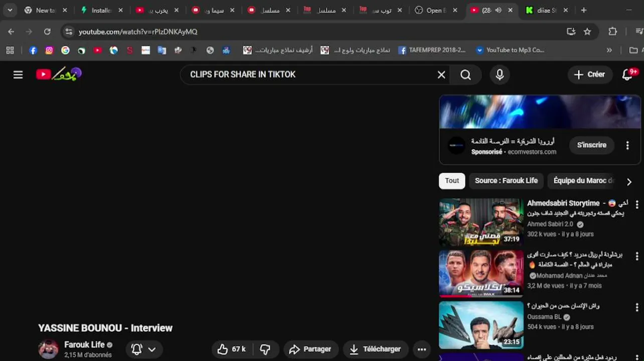The image size is (644, 361).
Task: Switch to the Installer browser tab
Action: tap(100, 10)
